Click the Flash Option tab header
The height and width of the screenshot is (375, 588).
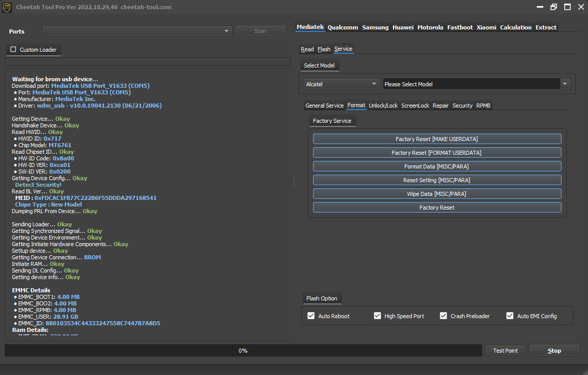tap(322, 298)
